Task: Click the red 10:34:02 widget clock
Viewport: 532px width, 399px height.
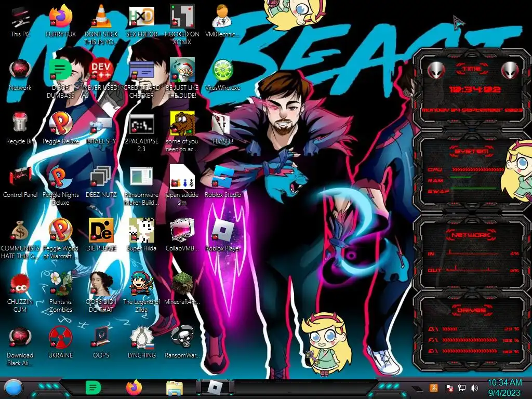Action: [475, 89]
